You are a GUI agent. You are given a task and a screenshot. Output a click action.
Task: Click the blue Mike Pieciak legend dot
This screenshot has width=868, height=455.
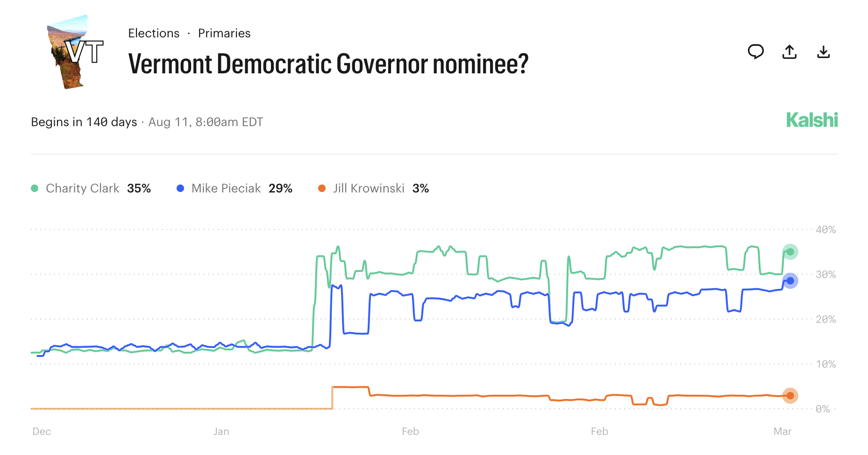180,188
